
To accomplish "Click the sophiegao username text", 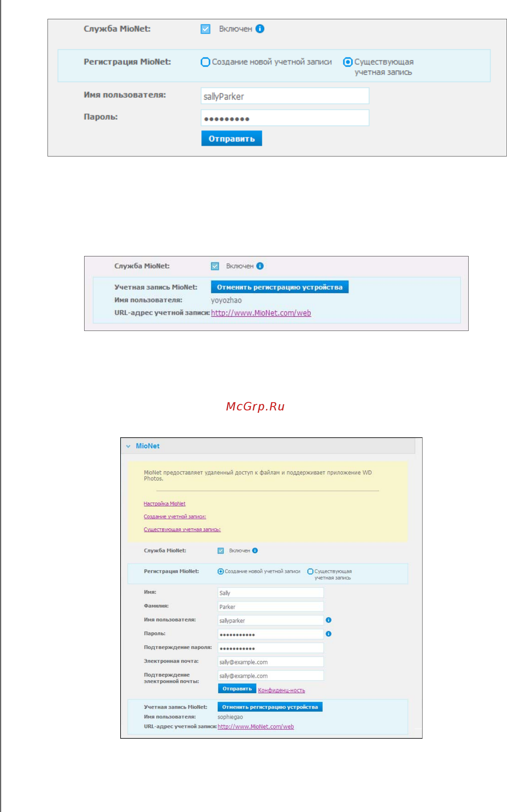I will click(230, 717).
